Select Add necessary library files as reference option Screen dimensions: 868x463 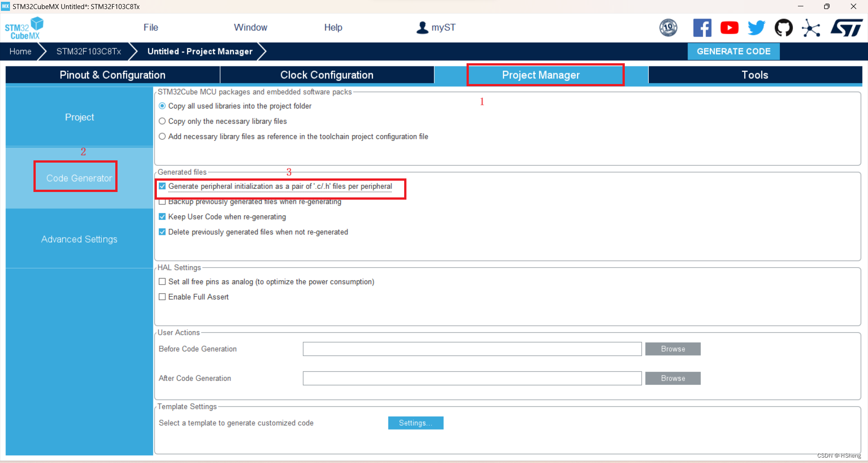point(162,136)
